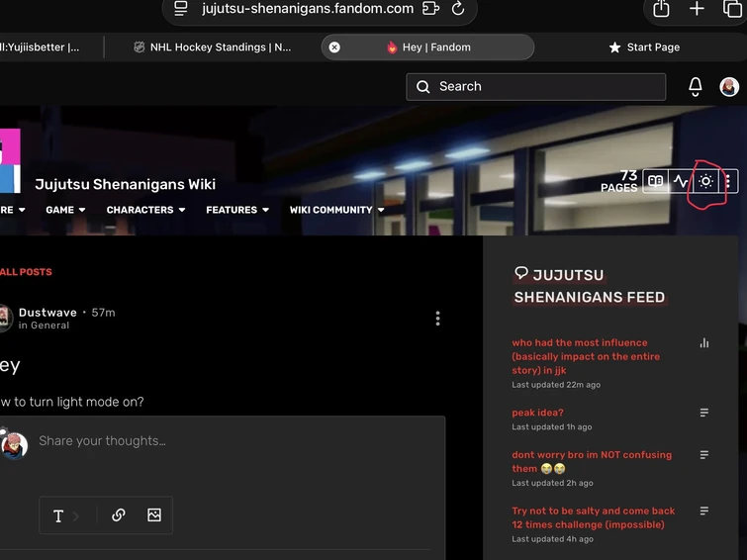Expand the FEATURES navigation dropdown

point(237,210)
